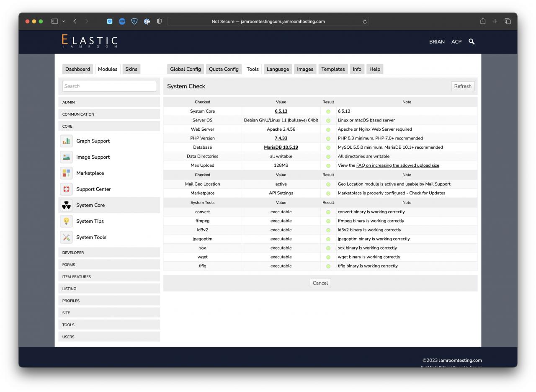
Task: Click the Support Center lifebuoy icon
Action: pos(66,189)
